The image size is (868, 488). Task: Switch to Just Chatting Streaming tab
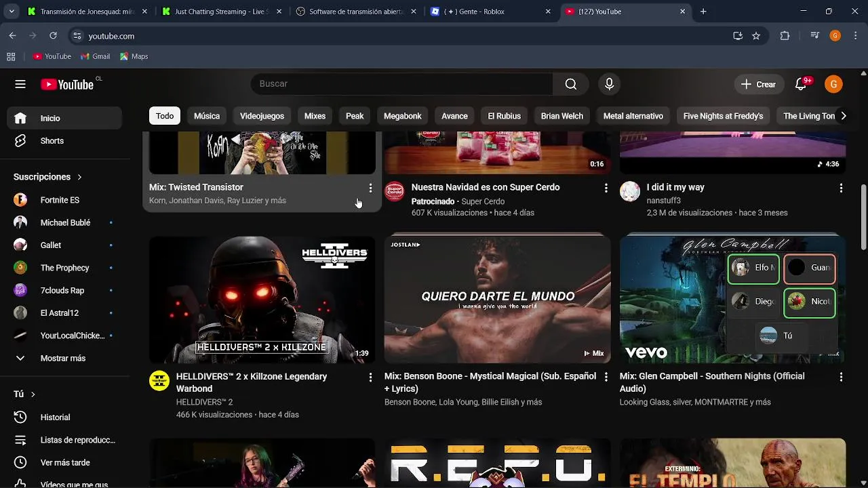[222, 12]
